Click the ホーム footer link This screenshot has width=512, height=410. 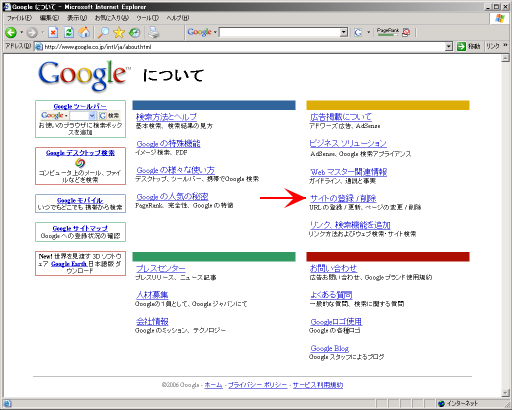(213, 385)
